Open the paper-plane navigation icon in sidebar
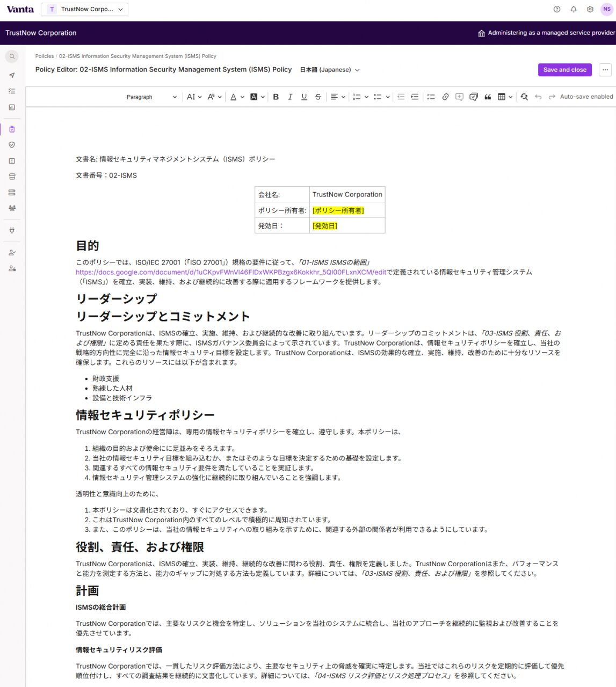 [x=12, y=75]
